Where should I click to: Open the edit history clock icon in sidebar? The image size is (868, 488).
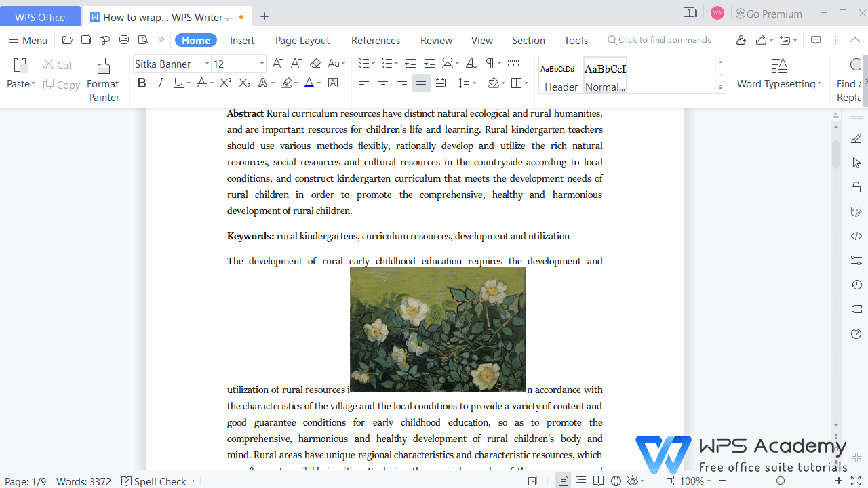coord(856,285)
